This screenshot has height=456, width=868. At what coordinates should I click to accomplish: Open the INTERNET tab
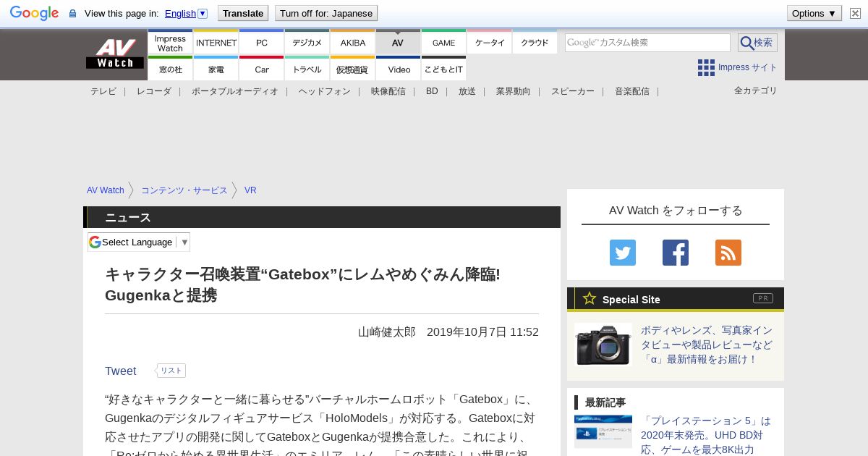coord(216,43)
